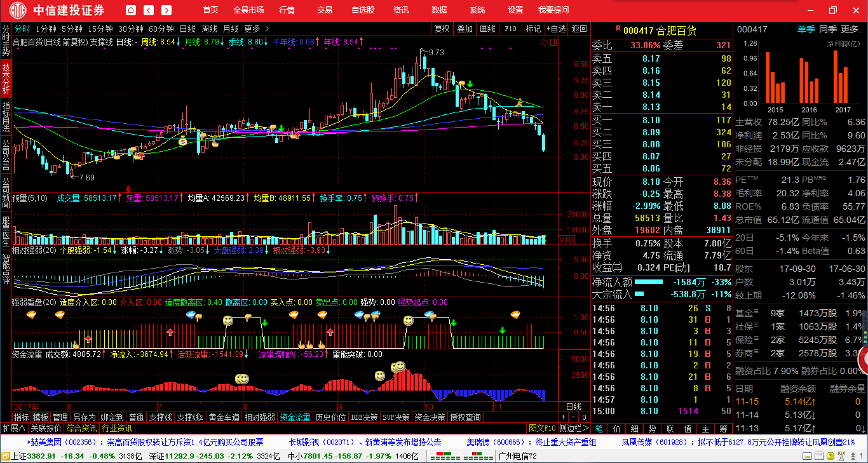The width and height of the screenshot is (868, 463).
Task: Open the 交易 menu
Action: (x=325, y=10)
